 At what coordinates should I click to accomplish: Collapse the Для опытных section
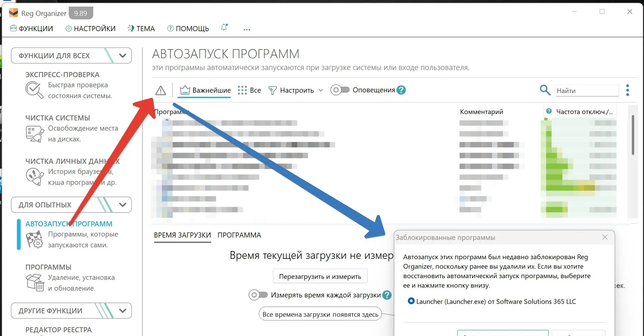[122, 205]
